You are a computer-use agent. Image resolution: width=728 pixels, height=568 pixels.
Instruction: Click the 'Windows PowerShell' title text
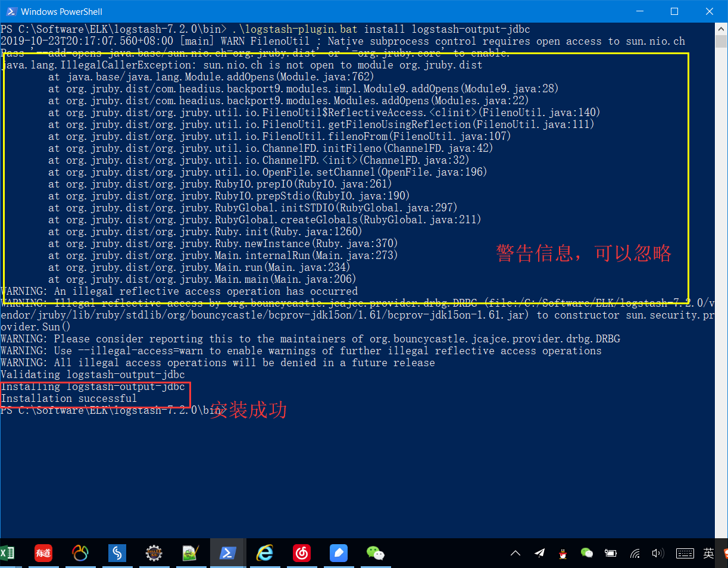61,11
